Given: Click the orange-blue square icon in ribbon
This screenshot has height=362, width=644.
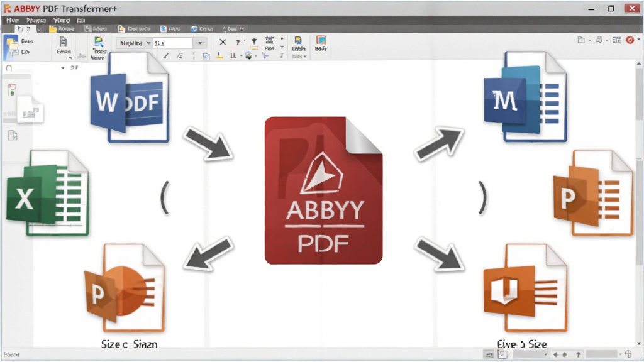Looking at the screenshot, I should point(321,40).
